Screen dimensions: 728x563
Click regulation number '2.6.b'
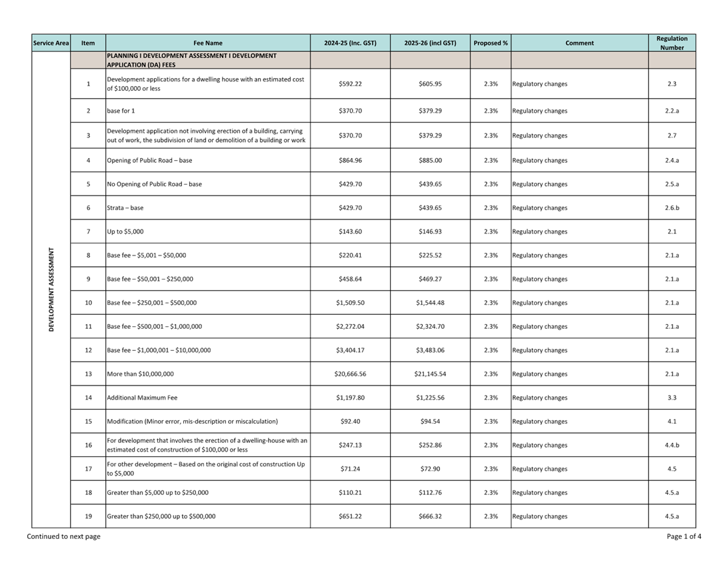[x=672, y=207]
